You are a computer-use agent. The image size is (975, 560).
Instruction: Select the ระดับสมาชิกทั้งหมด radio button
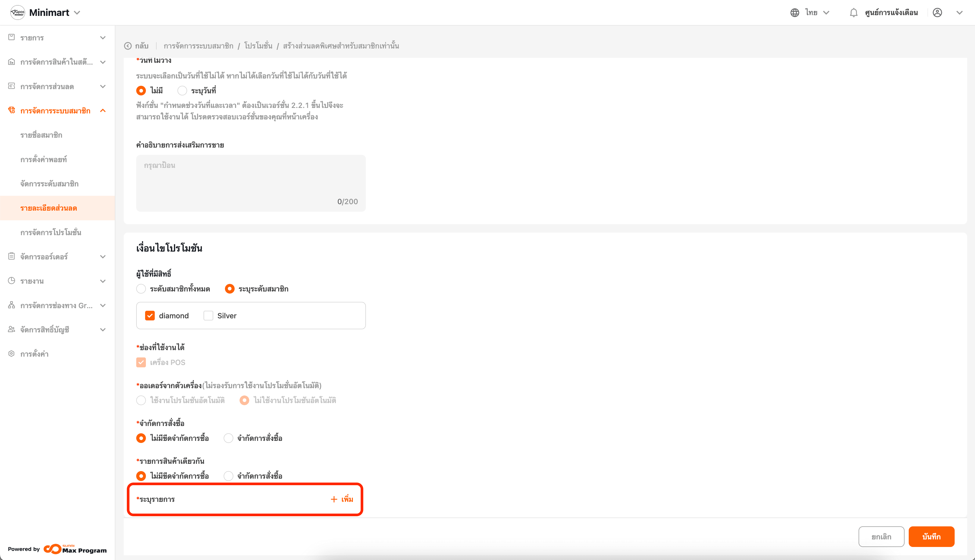[x=141, y=289]
